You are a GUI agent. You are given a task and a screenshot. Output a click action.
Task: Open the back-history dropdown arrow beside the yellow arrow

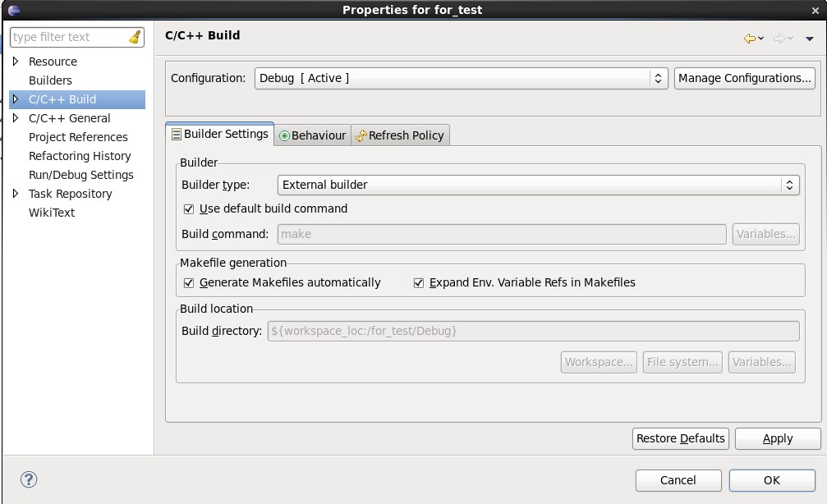[761, 39]
